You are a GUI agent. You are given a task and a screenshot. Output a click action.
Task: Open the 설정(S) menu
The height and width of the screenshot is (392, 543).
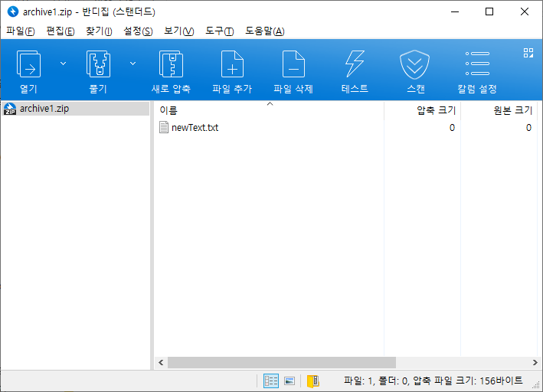pyautogui.click(x=138, y=31)
